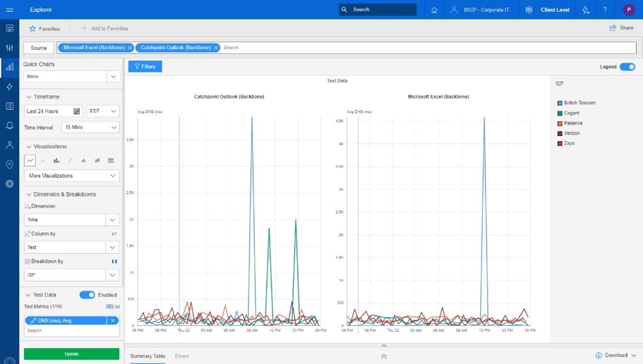This screenshot has height=364, width=643.
Task: Swap Column by sort arrows
Action: click(114, 233)
